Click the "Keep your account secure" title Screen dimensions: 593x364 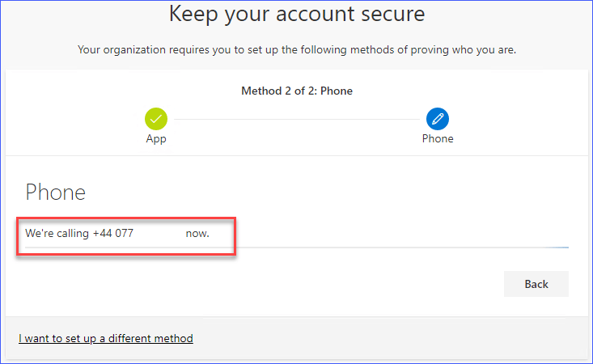tap(297, 14)
